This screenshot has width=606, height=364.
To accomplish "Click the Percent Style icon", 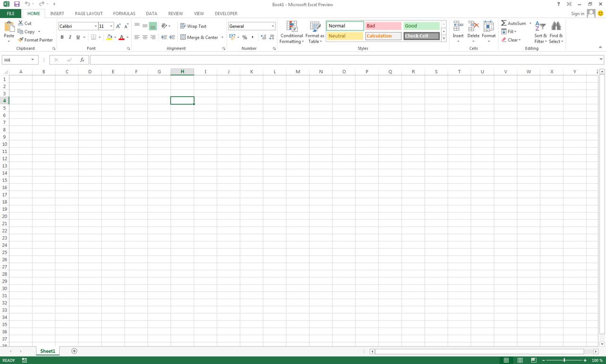I will (x=245, y=37).
